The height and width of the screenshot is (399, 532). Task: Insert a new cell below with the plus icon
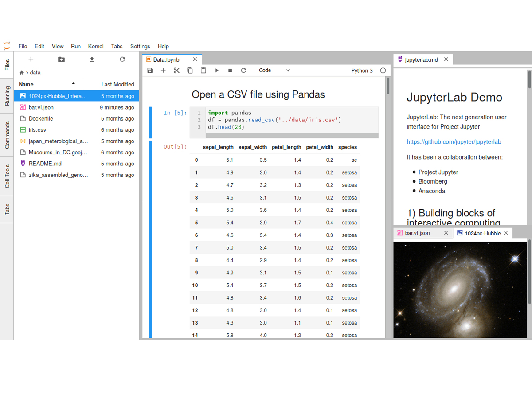[x=163, y=70]
